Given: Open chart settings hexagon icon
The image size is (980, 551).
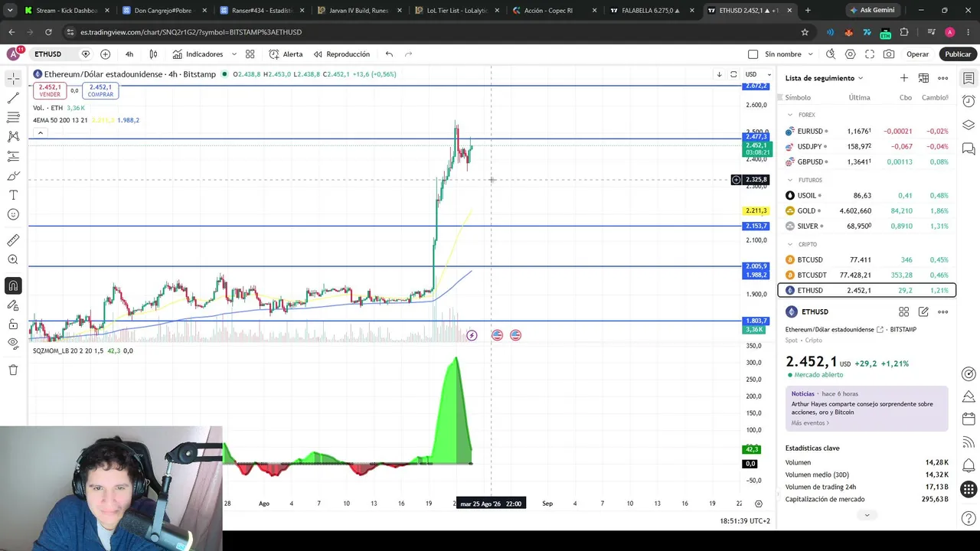Looking at the screenshot, I should point(850,54).
